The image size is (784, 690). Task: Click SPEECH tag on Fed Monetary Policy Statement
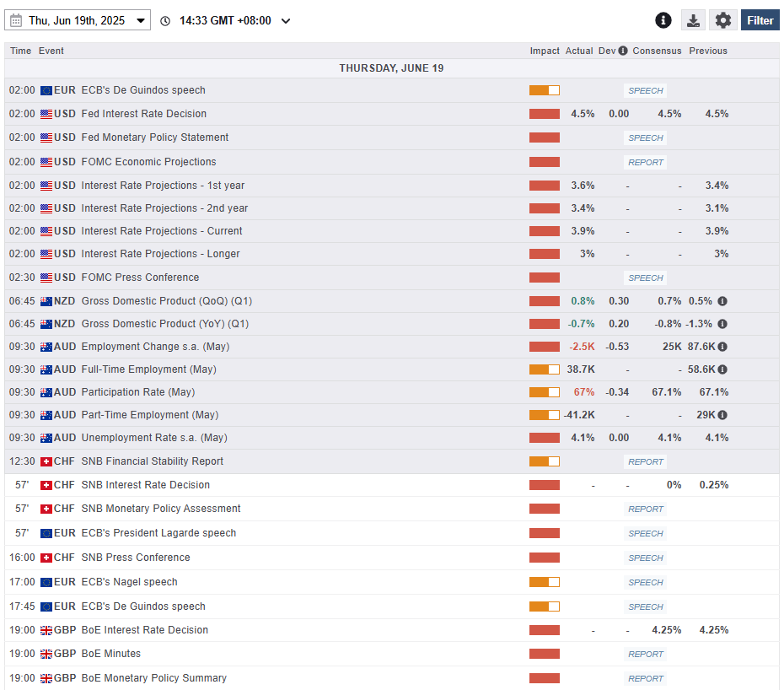(x=645, y=137)
